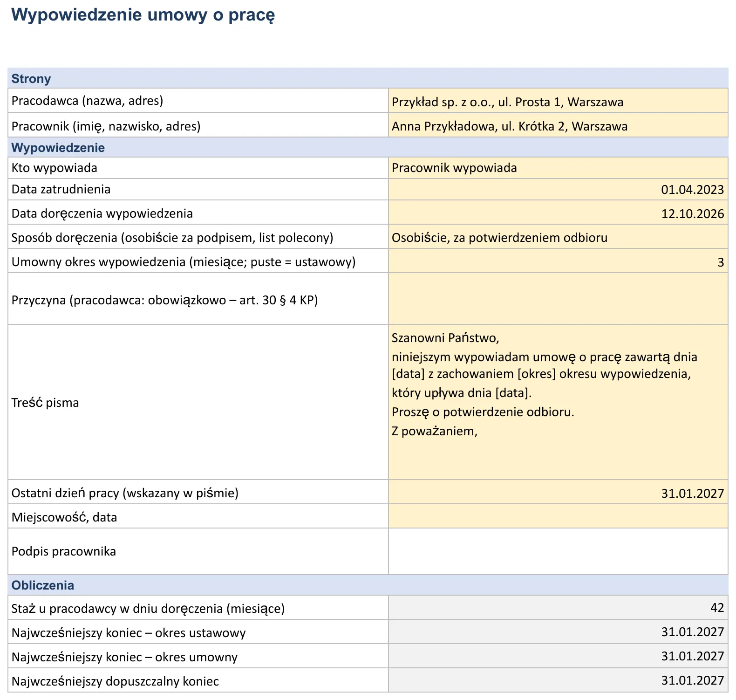Select the letter body starting 'Szanowni Państwo'

pos(558,403)
